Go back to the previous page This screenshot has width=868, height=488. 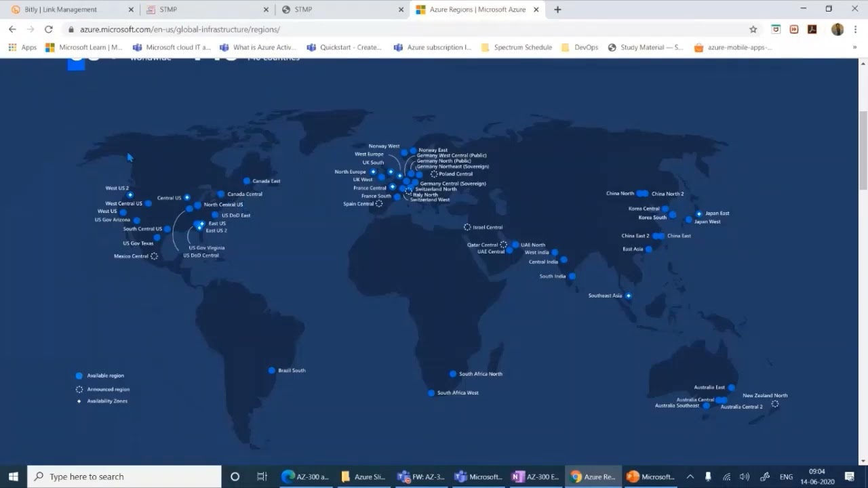tap(12, 29)
